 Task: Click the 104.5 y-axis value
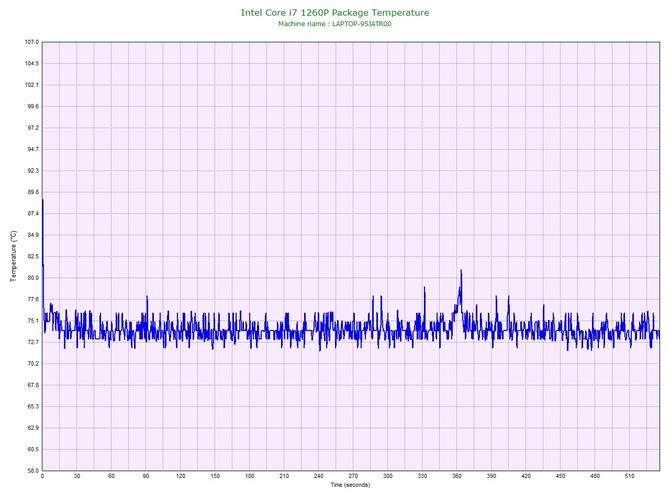[x=32, y=64]
